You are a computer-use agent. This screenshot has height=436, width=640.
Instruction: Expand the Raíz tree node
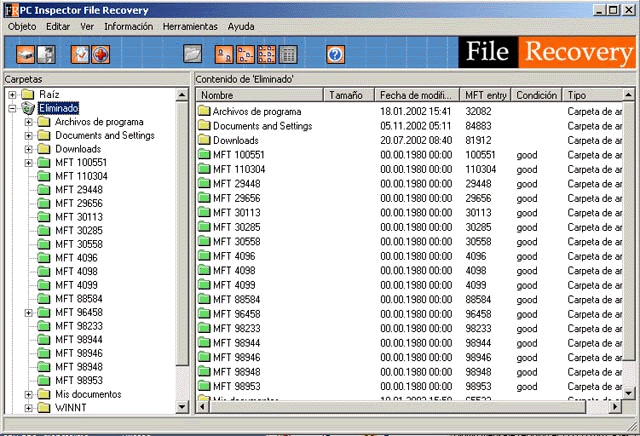coord(12,95)
